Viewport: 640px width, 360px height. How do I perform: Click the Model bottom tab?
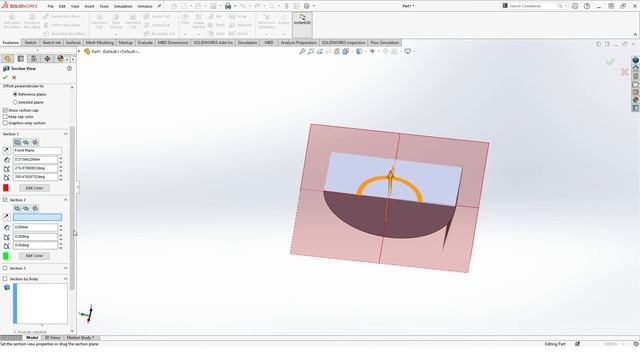(x=32, y=338)
